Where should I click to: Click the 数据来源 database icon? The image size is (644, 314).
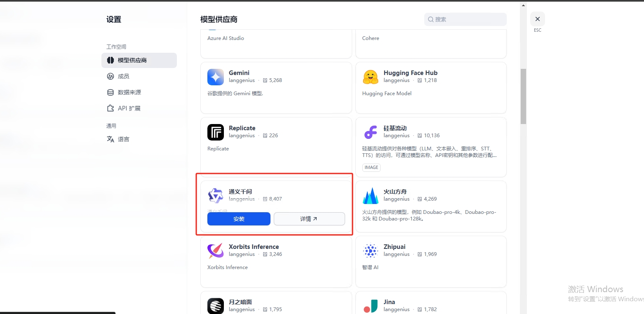click(x=110, y=92)
